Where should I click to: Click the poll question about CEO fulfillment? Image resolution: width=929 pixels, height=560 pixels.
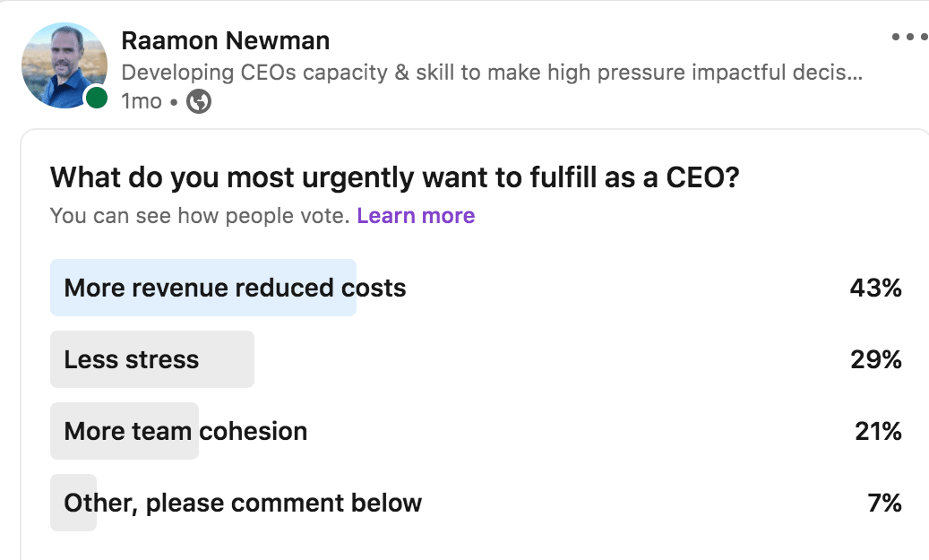pos(394,177)
